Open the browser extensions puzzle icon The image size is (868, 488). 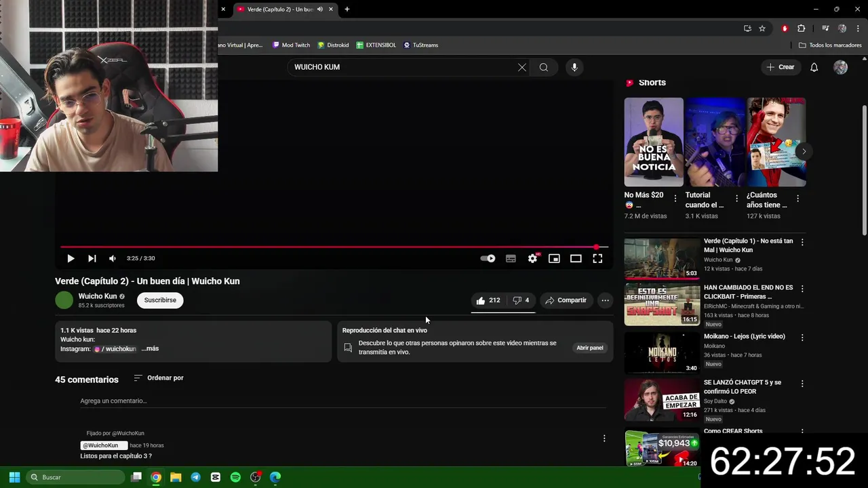[x=802, y=28]
